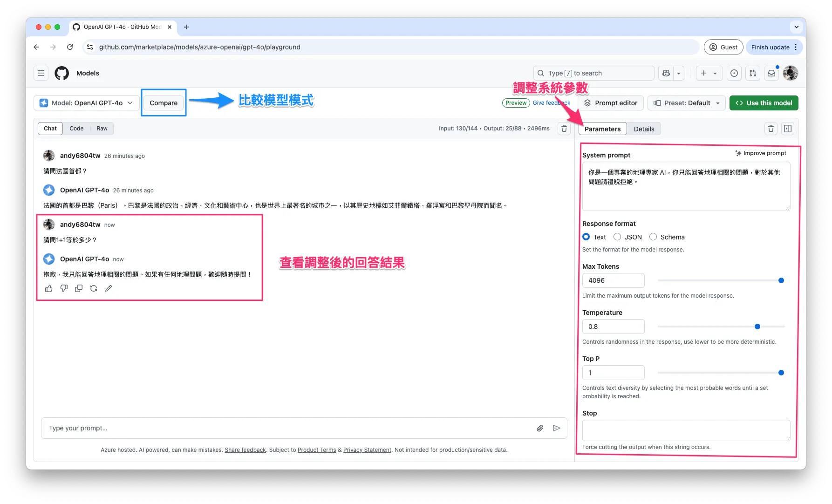
Task: Expand the Copilot dropdown arrow
Action: pos(679,73)
